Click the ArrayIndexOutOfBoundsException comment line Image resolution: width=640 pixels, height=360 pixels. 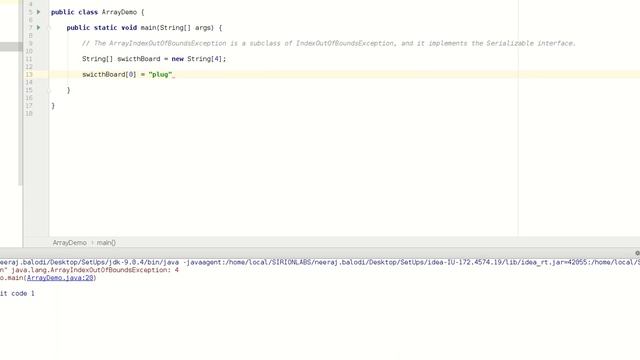coord(329,43)
